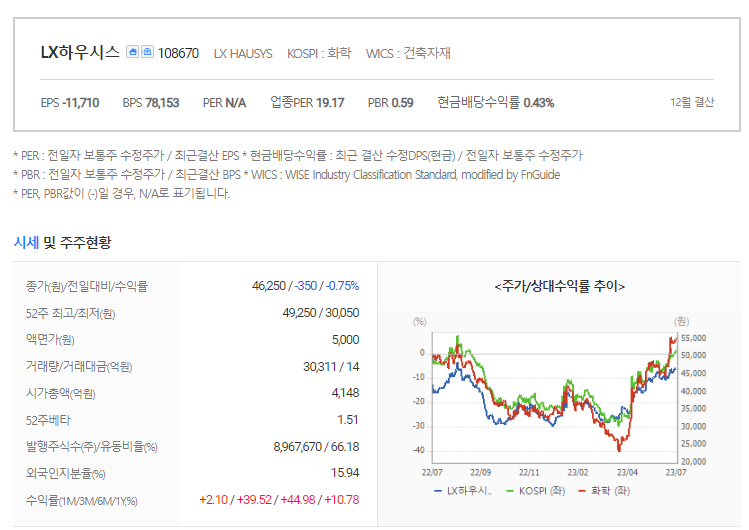Click the blue LX하우시스 legend marker

438,491
